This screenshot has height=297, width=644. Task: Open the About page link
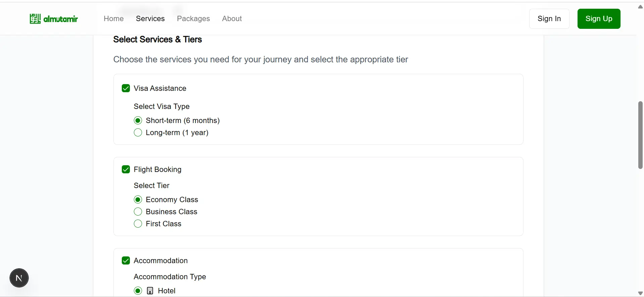coord(232,19)
